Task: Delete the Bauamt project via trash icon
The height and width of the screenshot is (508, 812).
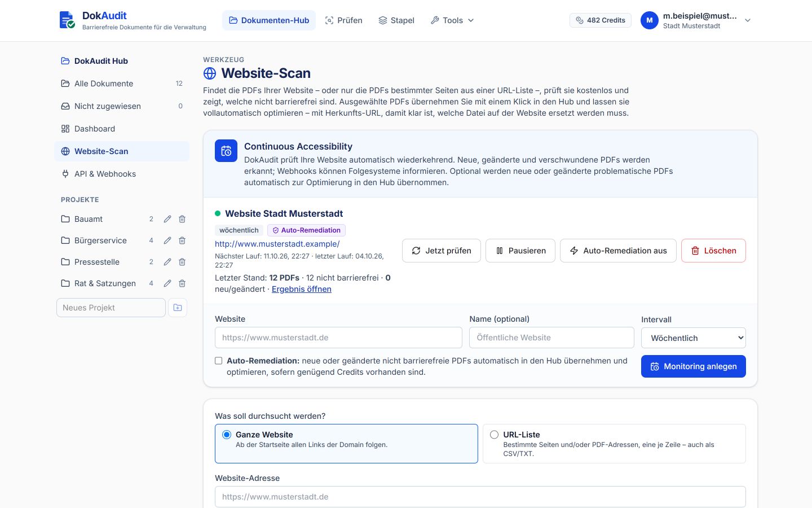Action: (182, 219)
